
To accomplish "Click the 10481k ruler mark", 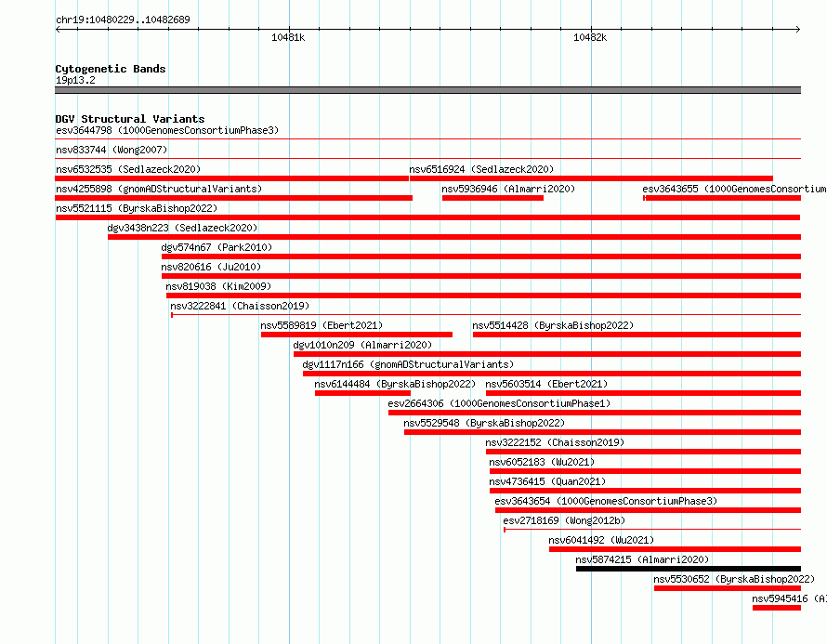I will coord(288,37).
